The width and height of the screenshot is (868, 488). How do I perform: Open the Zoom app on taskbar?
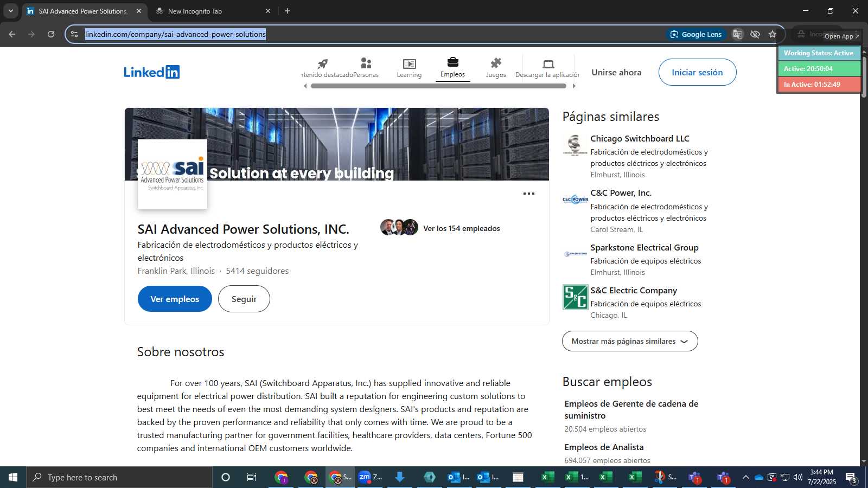370,477
